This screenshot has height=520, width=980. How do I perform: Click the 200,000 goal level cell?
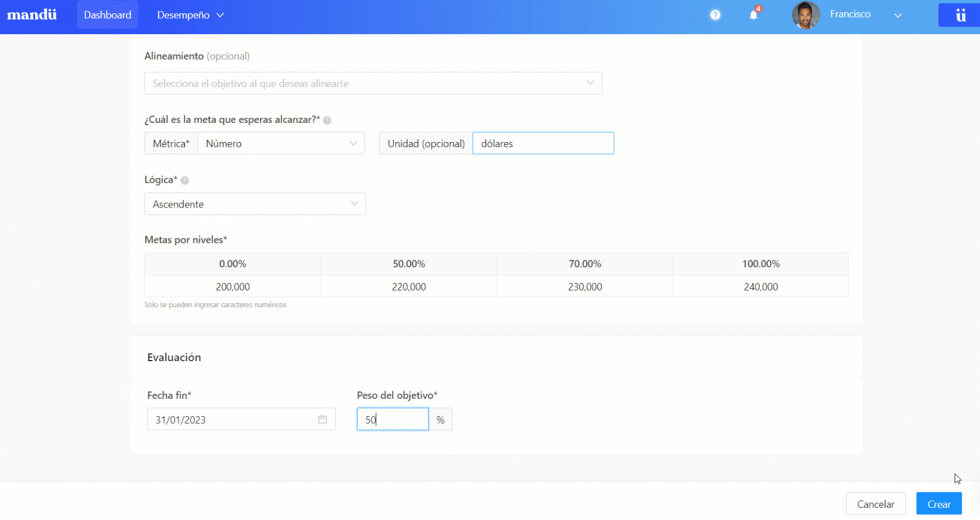[233, 286]
